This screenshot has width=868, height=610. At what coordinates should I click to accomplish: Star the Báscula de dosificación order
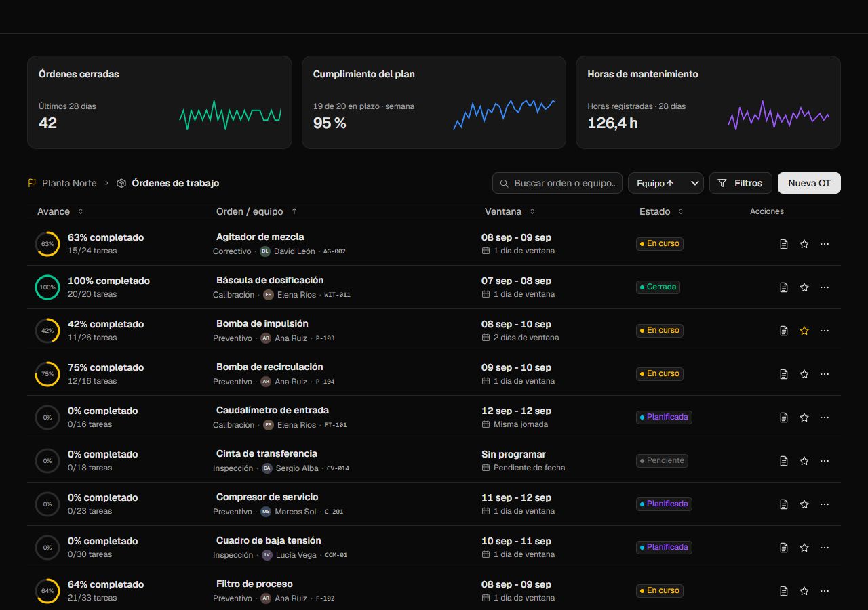click(x=804, y=287)
